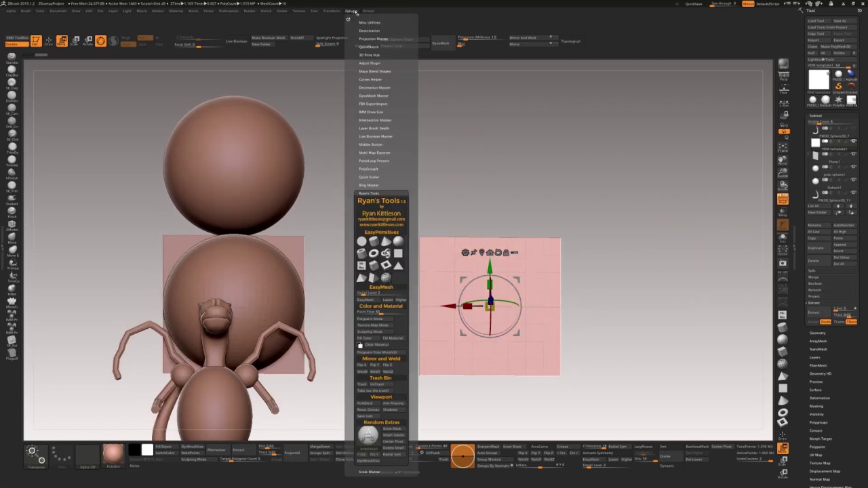Click Make PolyMesh3D button

pos(838,46)
